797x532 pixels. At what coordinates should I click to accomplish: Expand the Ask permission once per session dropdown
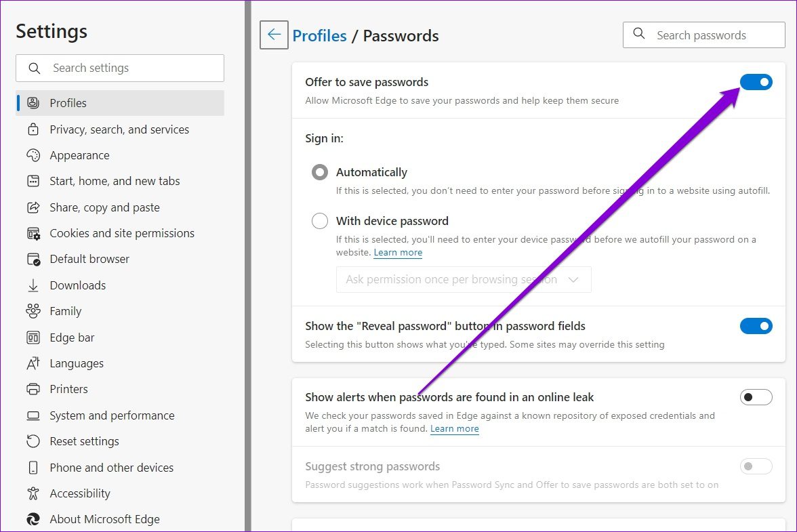point(464,279)
